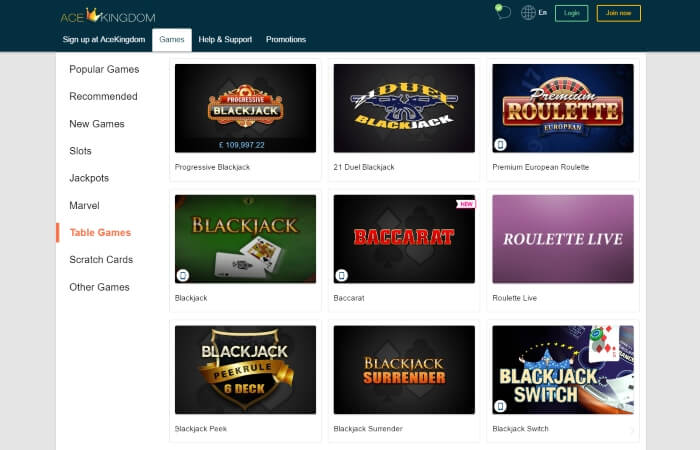Open Blackjack Switch game thumbnail
The image size is (700, 450).
562,370
